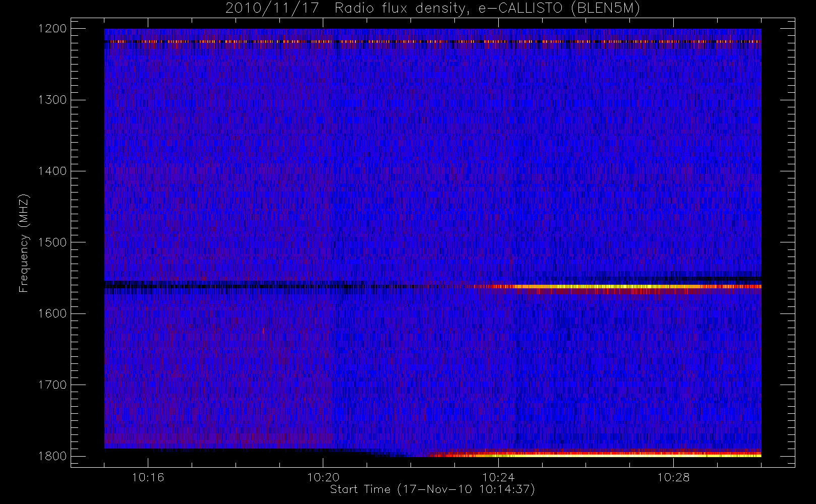Click the '1700' frequency axis label
Viewport: 816px width, 504px height.
(x=52, y=385)
